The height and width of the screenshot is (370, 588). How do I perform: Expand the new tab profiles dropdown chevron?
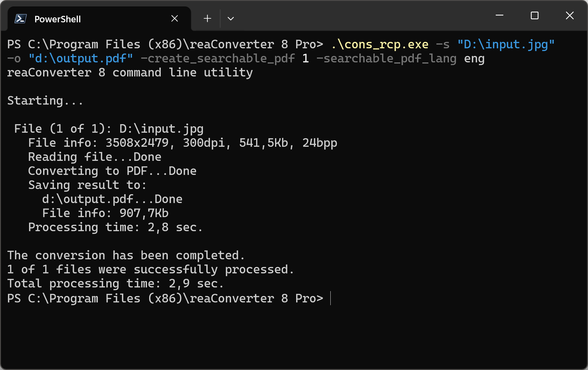pos(231,19)
